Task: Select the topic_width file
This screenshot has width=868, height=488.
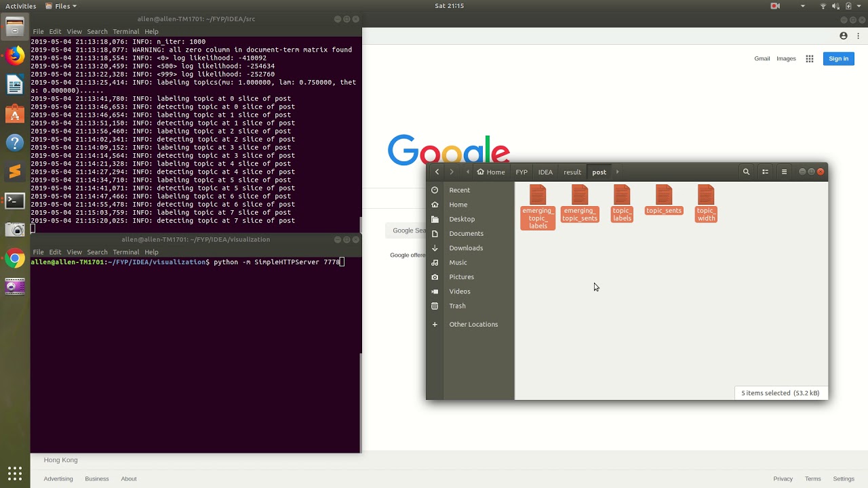Action: pyautogui.click(x=706, y=203)
